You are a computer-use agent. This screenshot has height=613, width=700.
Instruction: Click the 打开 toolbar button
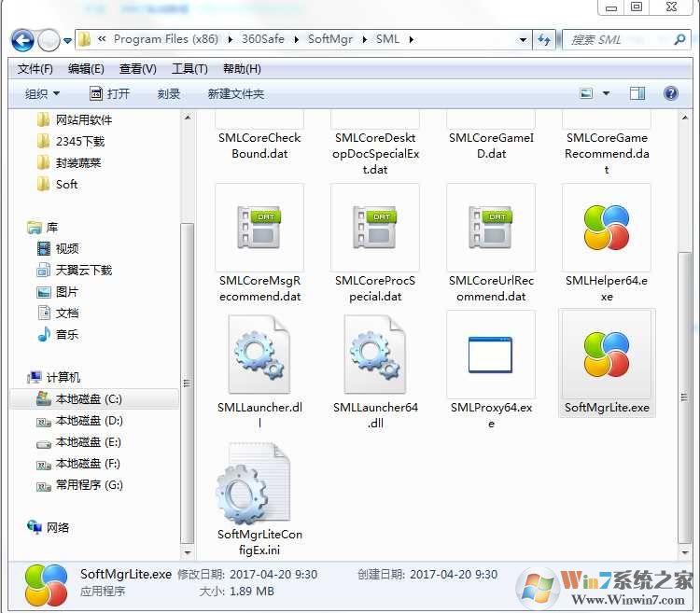pyautogui.click(x=110, y=93)
